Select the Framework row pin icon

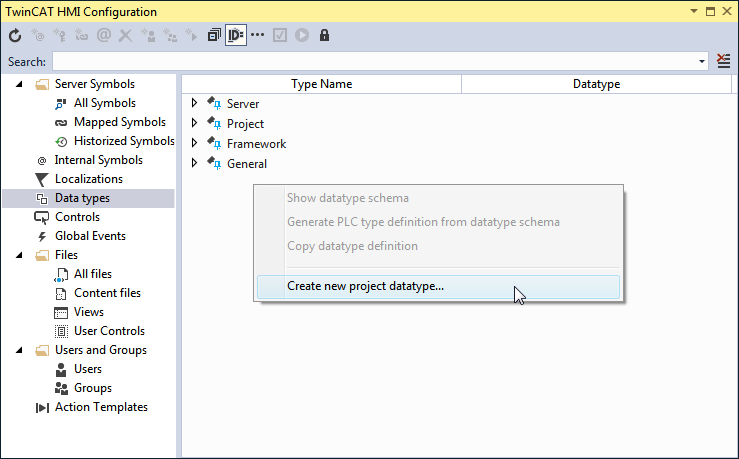tap(214, 143)
